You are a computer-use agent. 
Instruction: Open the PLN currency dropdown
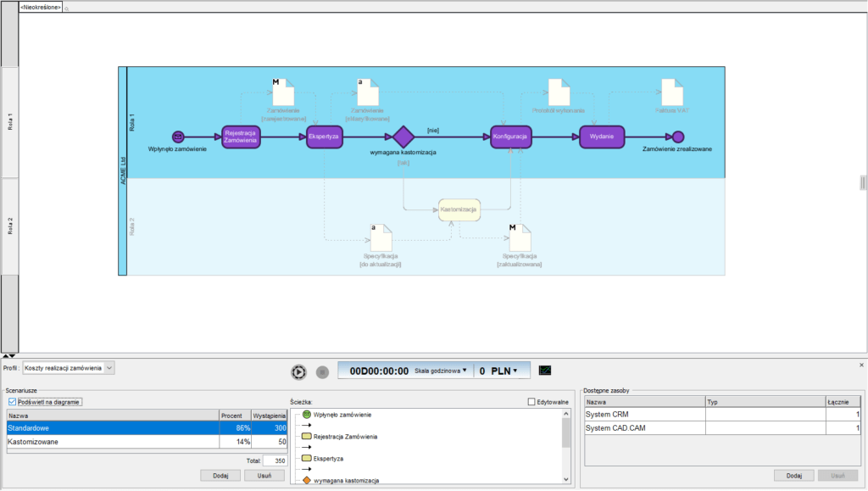pyautogui.click(x=504, y=371)
